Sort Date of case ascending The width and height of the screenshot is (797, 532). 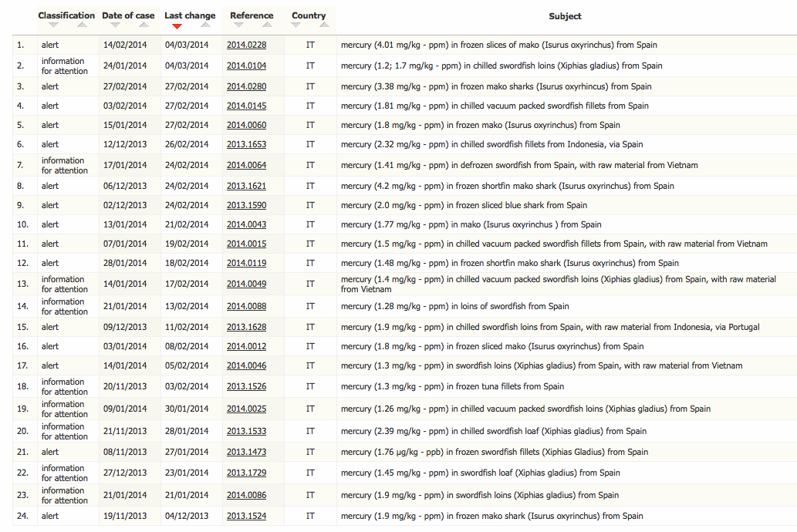coord(143,25)
